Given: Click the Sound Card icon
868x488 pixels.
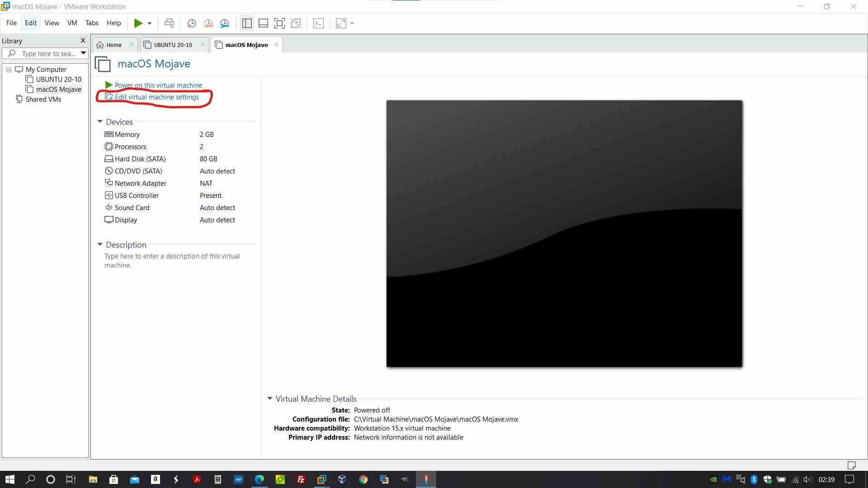Looking at the screenshot, I should tap(108, 207).
